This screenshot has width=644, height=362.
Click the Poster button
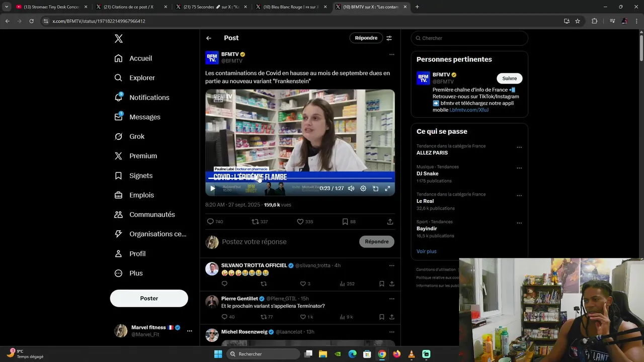[149, 298]
